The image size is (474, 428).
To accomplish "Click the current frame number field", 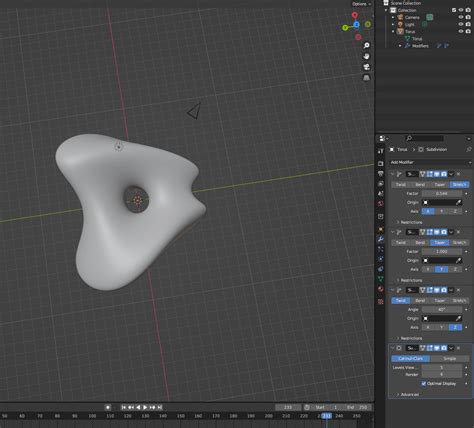I will [x=288, y=407].
